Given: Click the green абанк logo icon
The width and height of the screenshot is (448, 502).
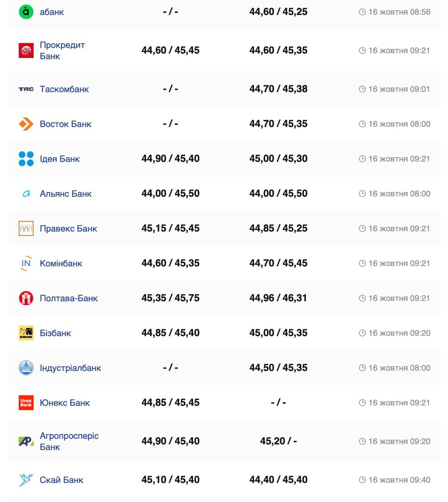Looking at the screenshot, I should (x=26, y=12).
